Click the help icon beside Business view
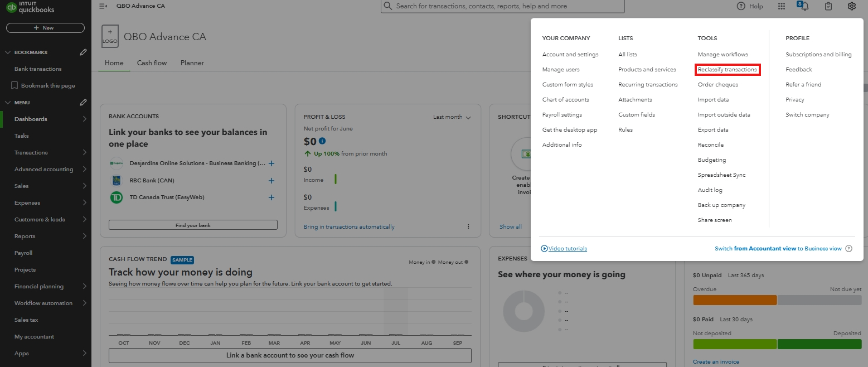Viewport: 868px width, 367px height. click(x=848, y=249)
